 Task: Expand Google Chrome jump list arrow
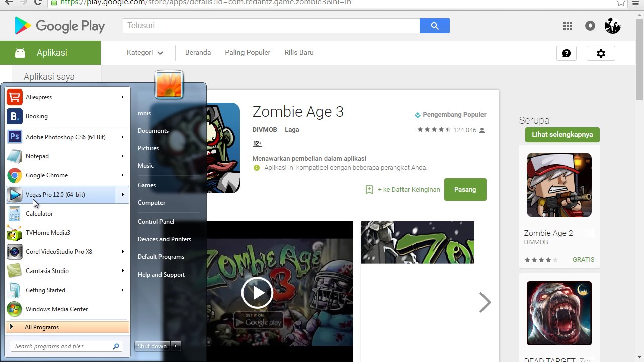pos(122,175)
